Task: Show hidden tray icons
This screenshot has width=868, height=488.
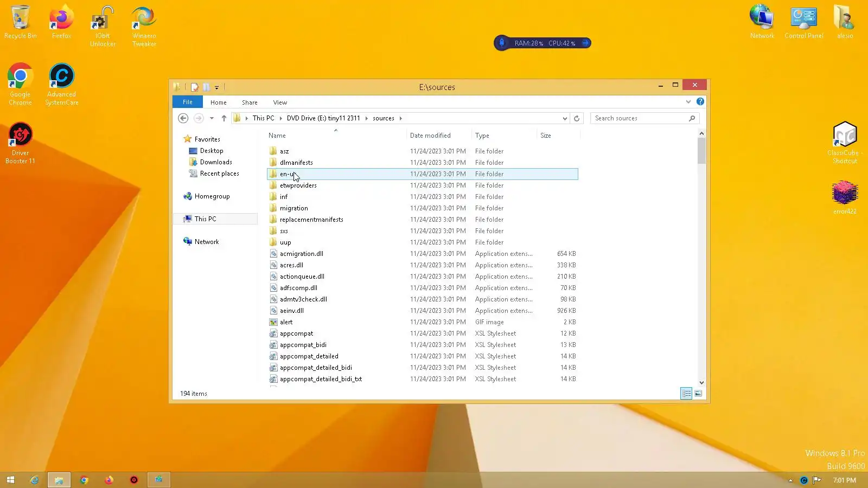Action: 790,480
